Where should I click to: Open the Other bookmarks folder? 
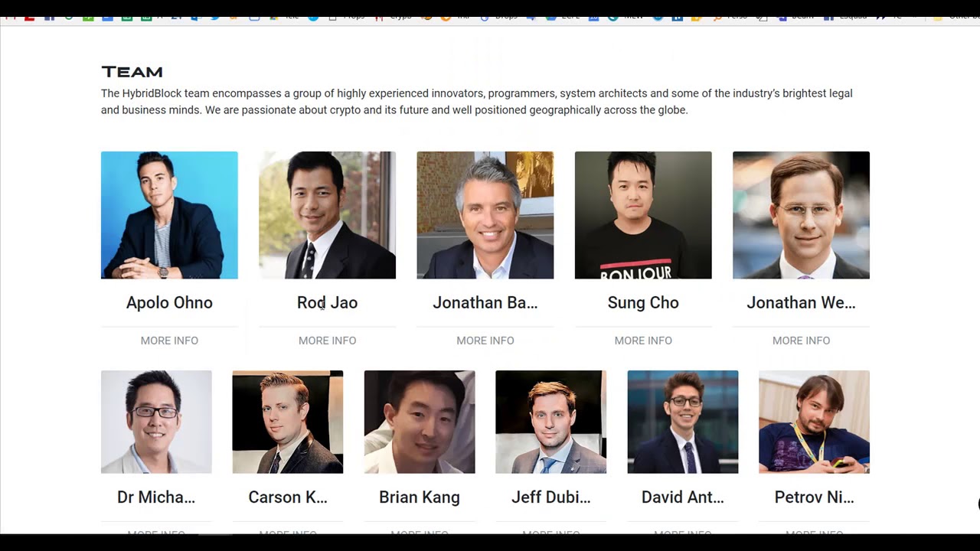point(955,16)
